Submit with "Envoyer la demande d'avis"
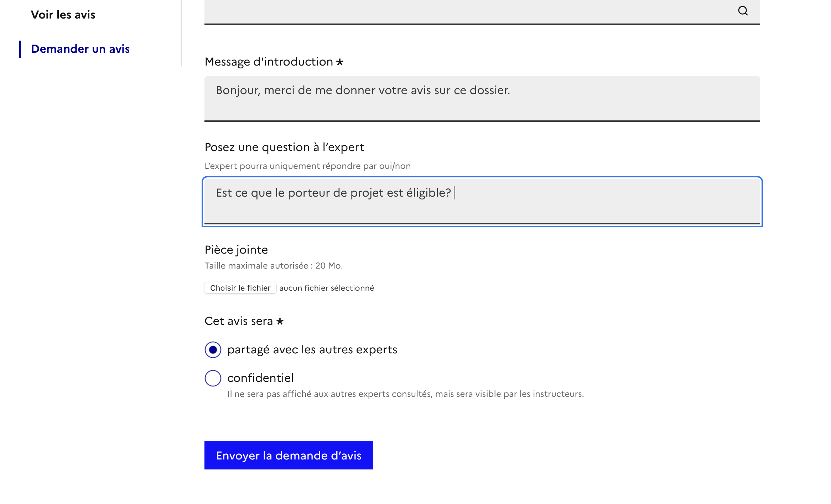Screen dimensions: 831x504 289,455
